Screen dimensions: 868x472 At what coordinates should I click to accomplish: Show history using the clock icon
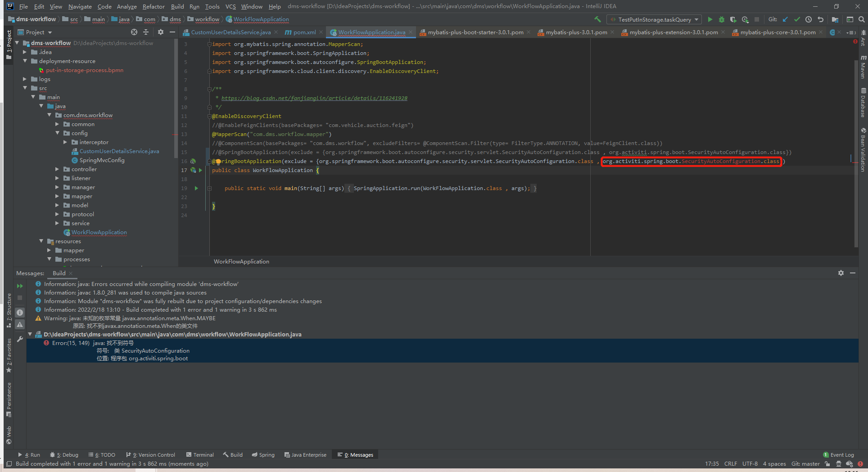[x=809, y=19]
